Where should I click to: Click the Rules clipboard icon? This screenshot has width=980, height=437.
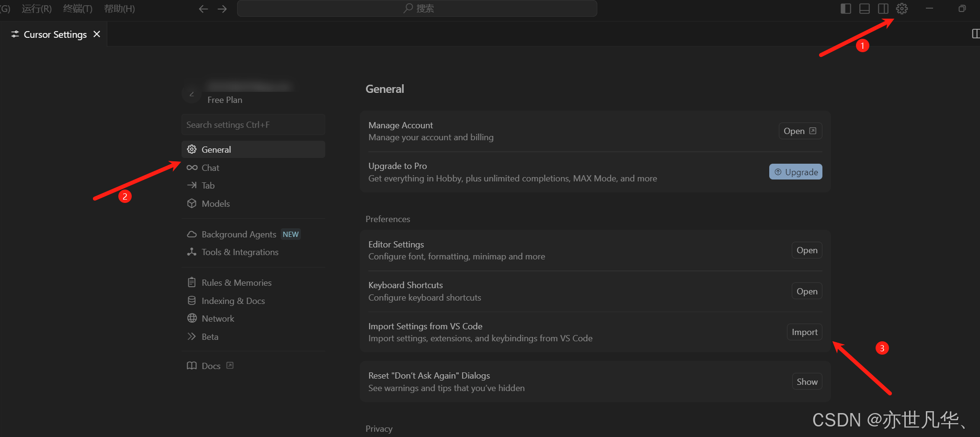coord(192,282)
